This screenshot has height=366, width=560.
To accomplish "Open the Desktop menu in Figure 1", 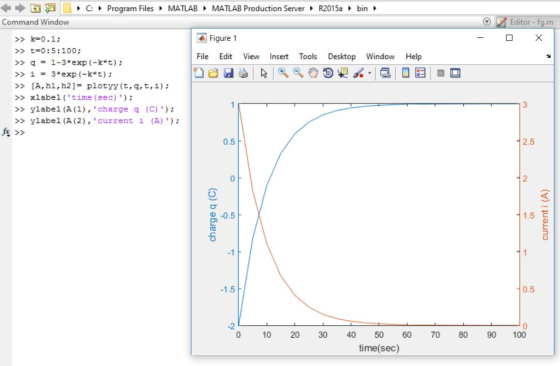I will tap(342, 56).
